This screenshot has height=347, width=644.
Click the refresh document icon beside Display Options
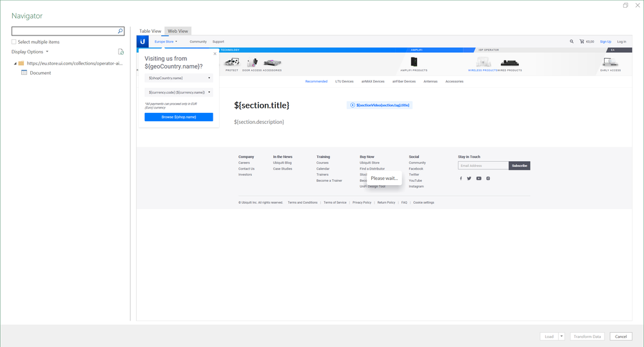point(121,52)
